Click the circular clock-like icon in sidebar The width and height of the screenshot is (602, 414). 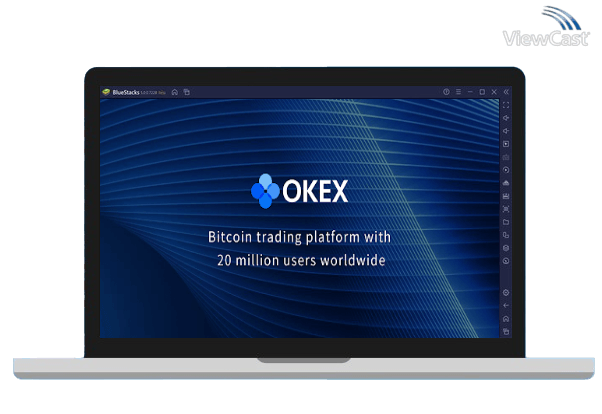pyautogui.click(x=506, y=261)
